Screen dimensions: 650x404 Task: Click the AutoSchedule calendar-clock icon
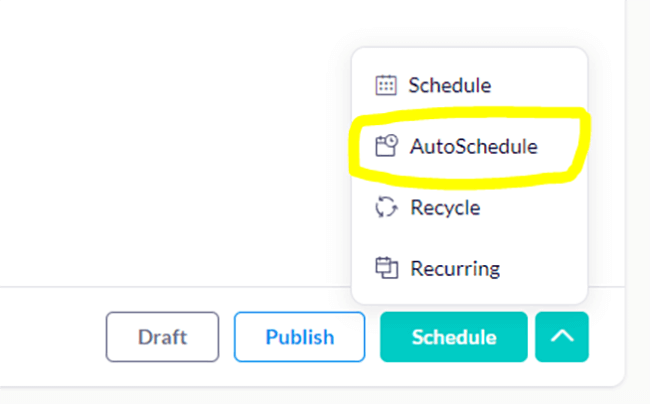(x=386, y=147)
